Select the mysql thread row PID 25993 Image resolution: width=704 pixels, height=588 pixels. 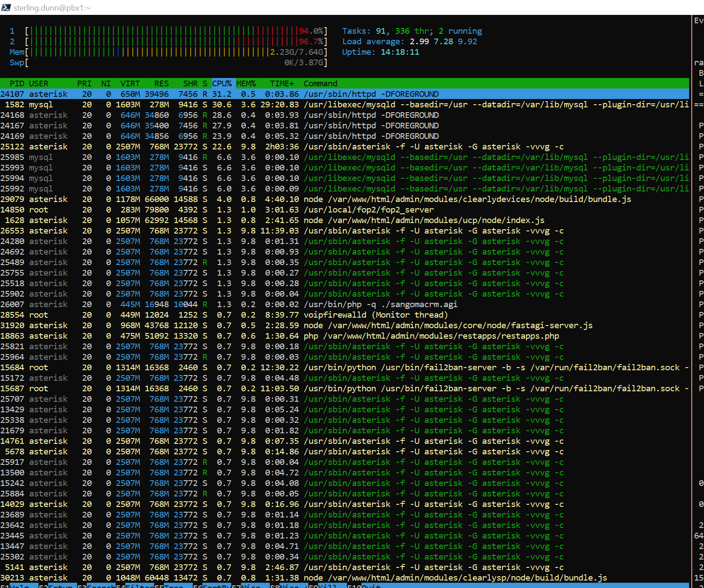(344, 167)
